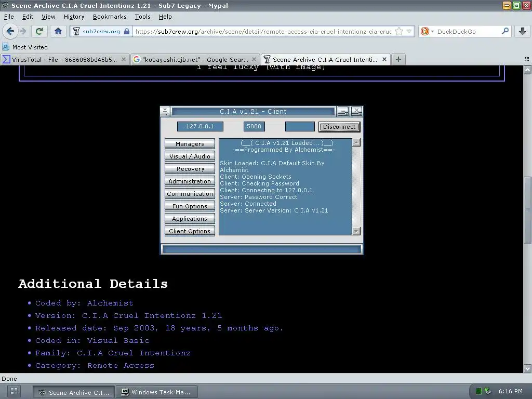Click the 6:16 PM clock

tap(511, 391)
